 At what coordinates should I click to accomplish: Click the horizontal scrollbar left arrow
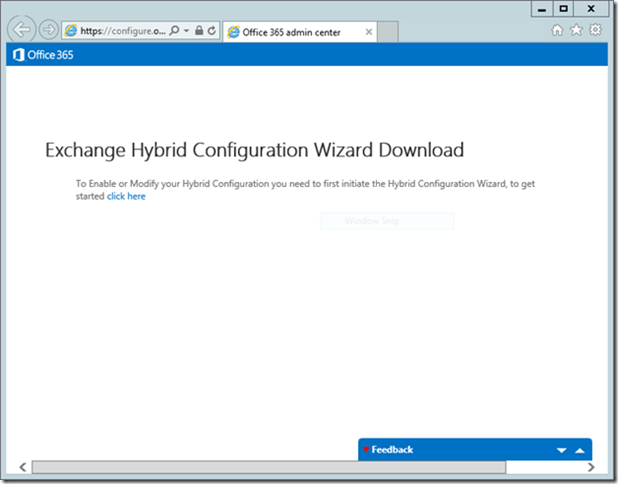(23, 467)
